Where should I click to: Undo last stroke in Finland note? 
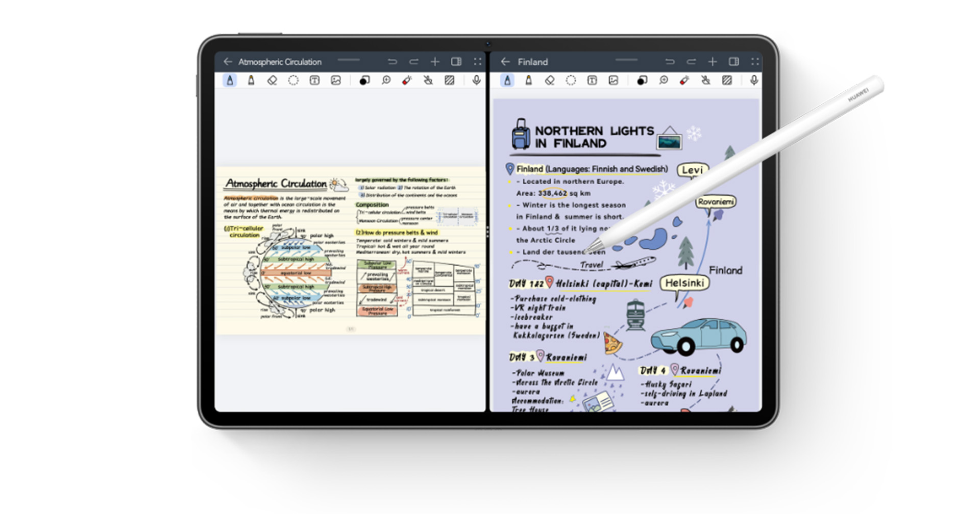click(x=670, y=62)
